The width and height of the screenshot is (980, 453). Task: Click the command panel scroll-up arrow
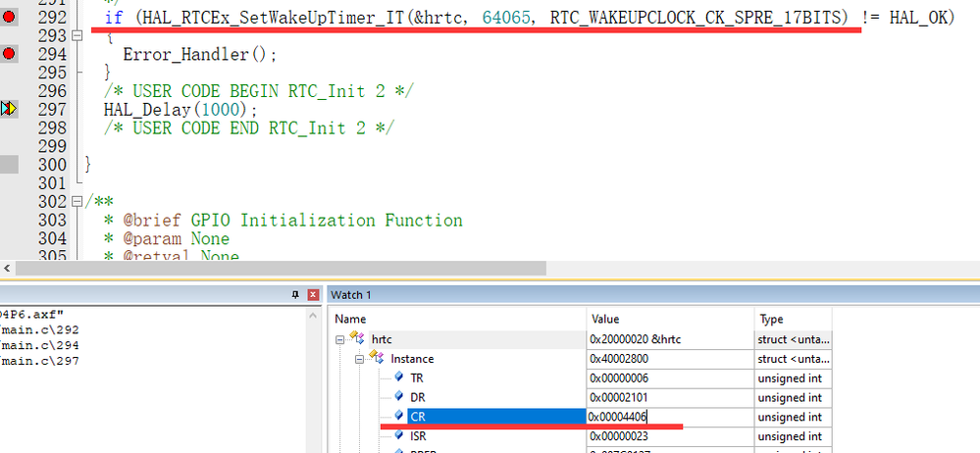coord(314,316)
